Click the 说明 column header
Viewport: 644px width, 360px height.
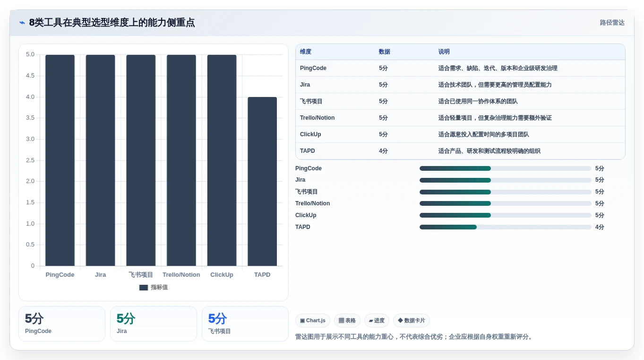(x=444, y=52)
